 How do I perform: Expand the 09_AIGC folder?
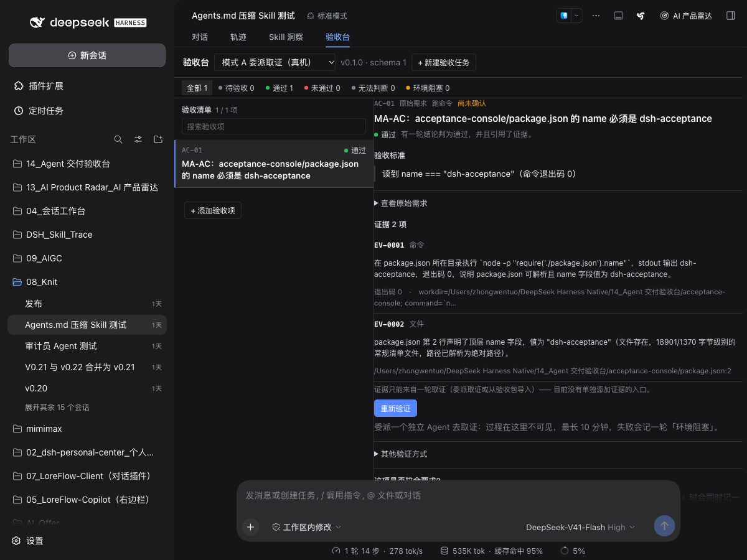(87, 258)
